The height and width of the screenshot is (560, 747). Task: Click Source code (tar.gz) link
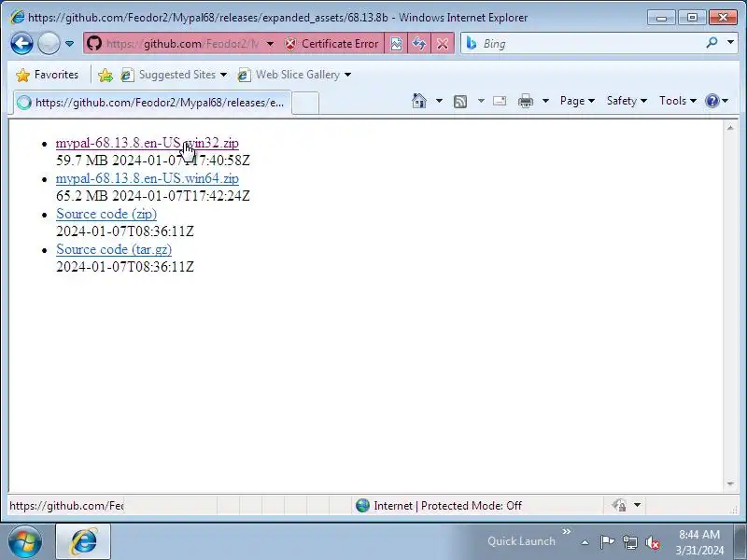114,249
